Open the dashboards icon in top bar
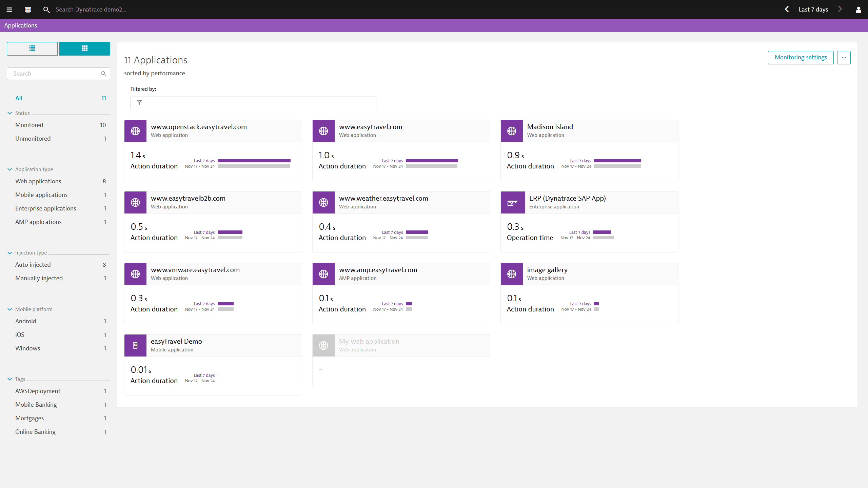The height and width of the screenshot is (488, 868). 28,9
